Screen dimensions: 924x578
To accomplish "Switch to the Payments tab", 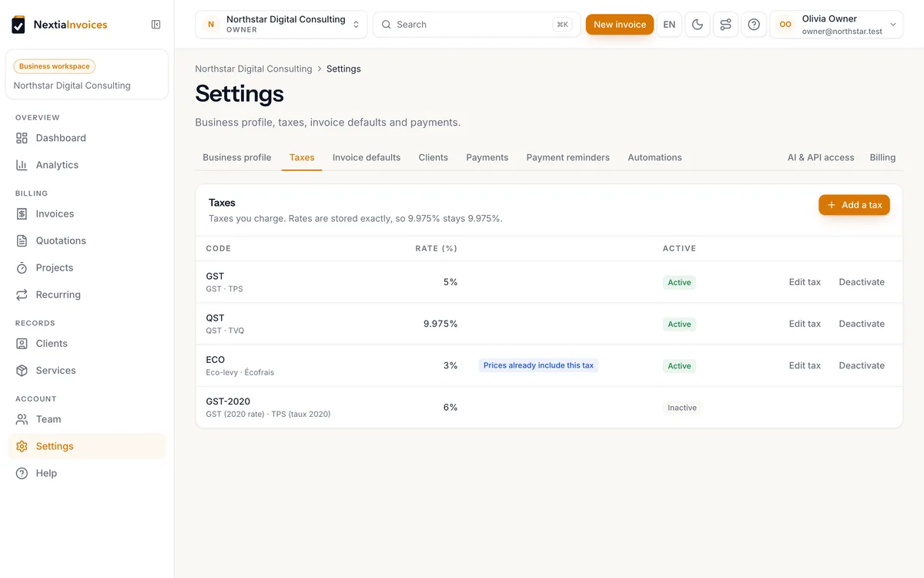I will tap(487, 157).
